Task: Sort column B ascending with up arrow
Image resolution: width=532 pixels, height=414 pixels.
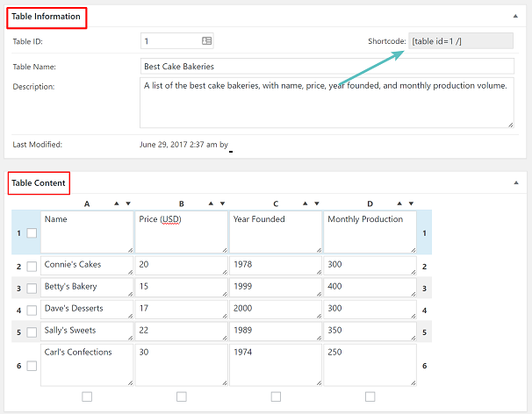Action: tap(210, 203)
